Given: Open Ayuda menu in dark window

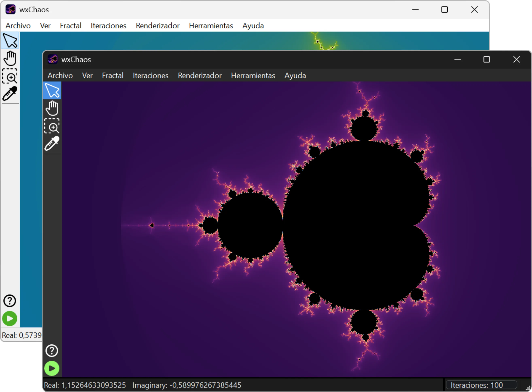Looking at the screenshot, I should pos(295,76).
